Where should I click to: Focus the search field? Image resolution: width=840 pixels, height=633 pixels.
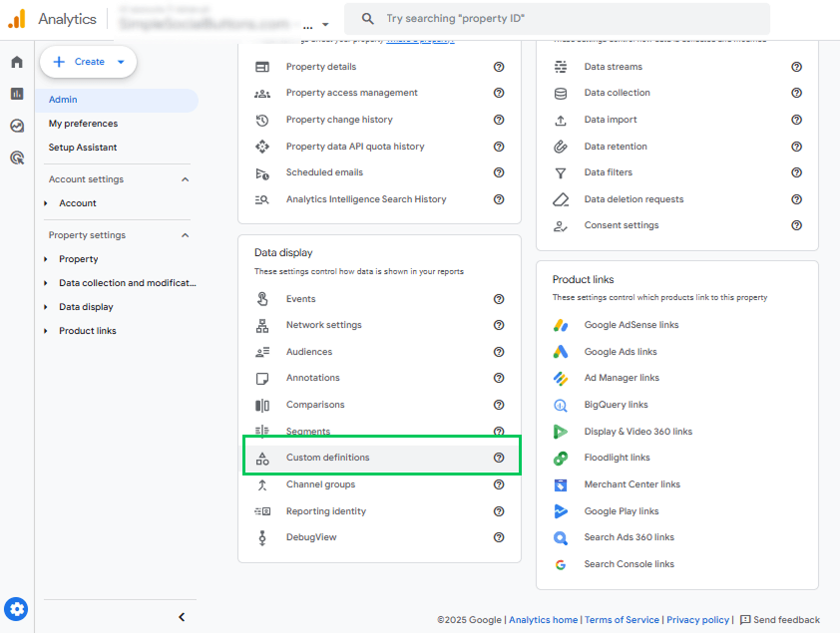(557, 19)
